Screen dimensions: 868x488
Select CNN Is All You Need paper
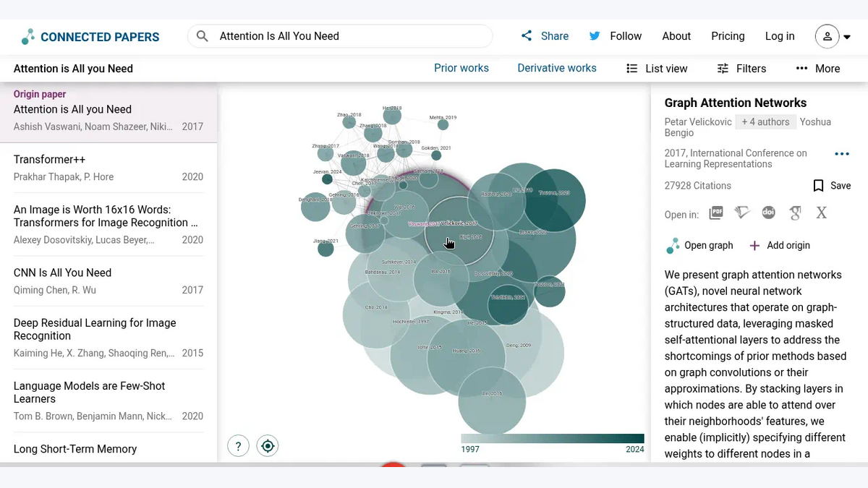[109, 281]
